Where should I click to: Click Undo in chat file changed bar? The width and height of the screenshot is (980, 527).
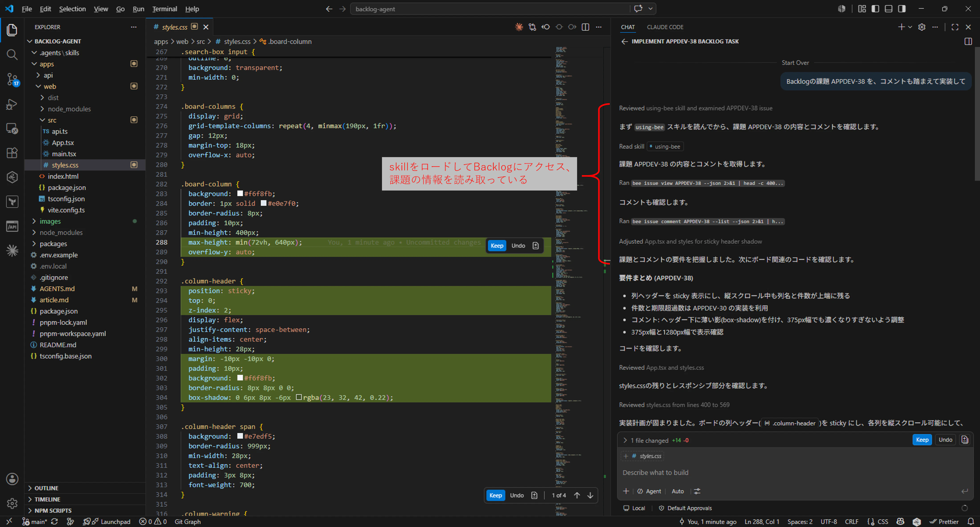coord(945,440)
